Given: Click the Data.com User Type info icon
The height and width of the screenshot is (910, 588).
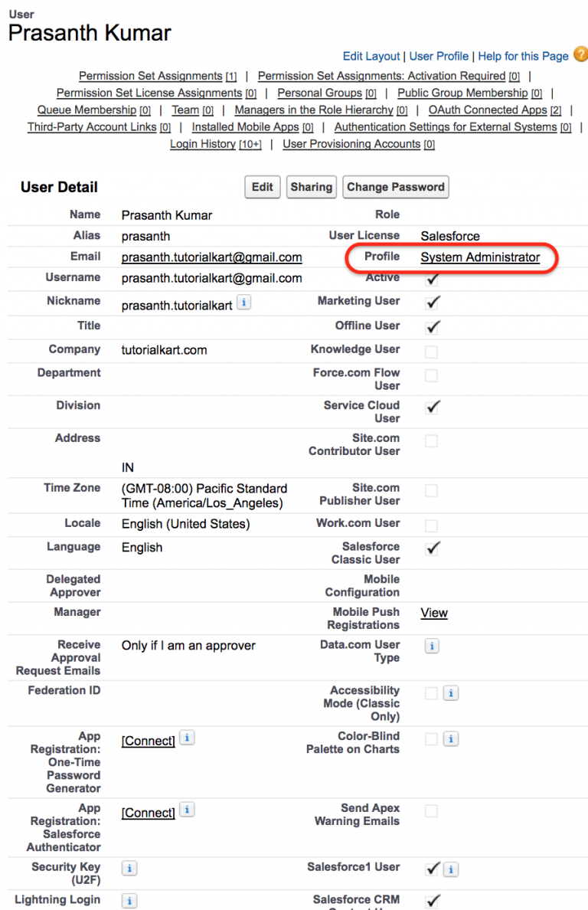Looking at the screenshot, I should tap(431, 646).
